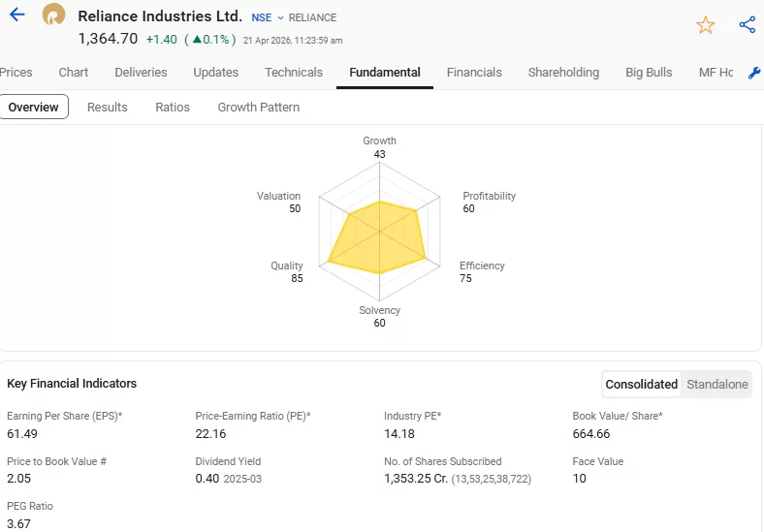
Task: Click the EPS value 61.49
Action: point(22,433)
